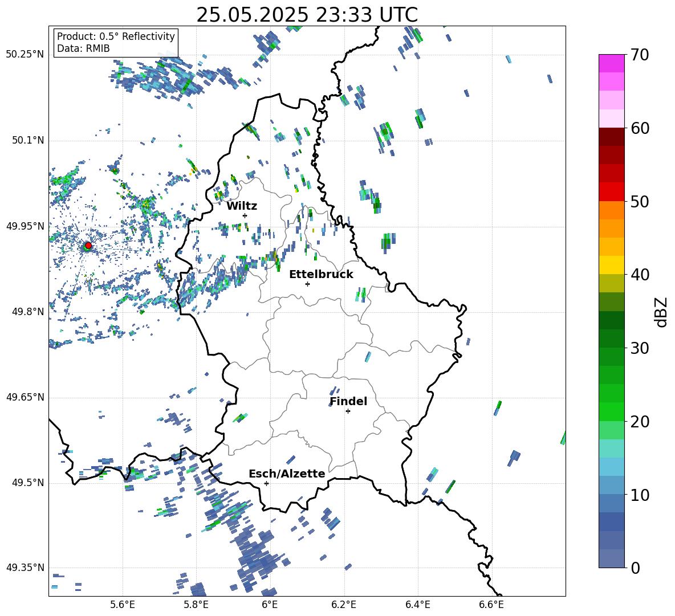
Task: Click the 50.1°N latitude label
Action: 27,141
